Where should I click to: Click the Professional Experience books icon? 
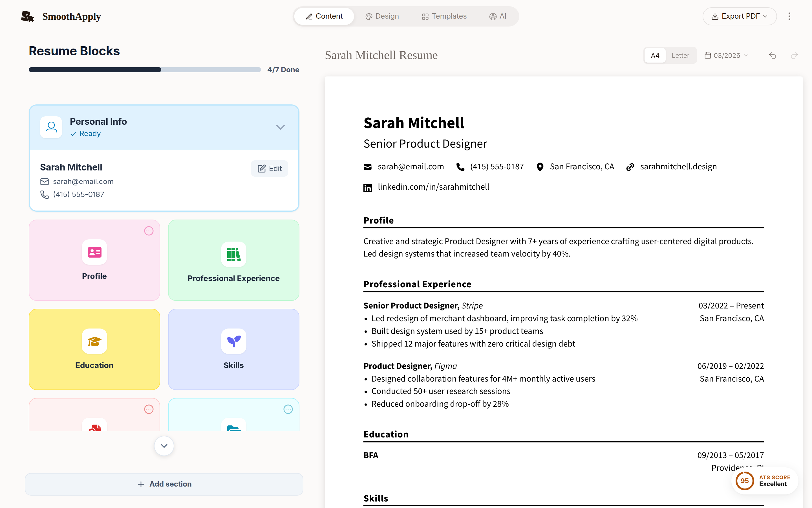(x=233, y=254)
